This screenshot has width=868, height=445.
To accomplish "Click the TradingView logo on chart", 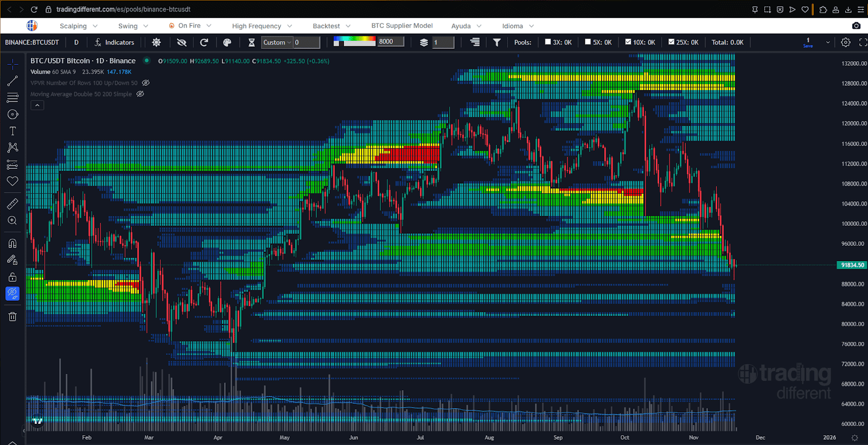I will [x=37, y=421].
